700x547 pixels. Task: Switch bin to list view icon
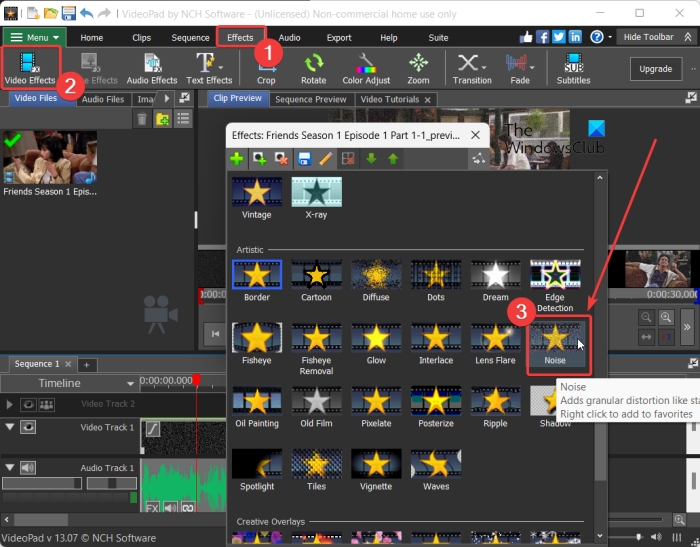pyautogui.click(x=183, y=119)
